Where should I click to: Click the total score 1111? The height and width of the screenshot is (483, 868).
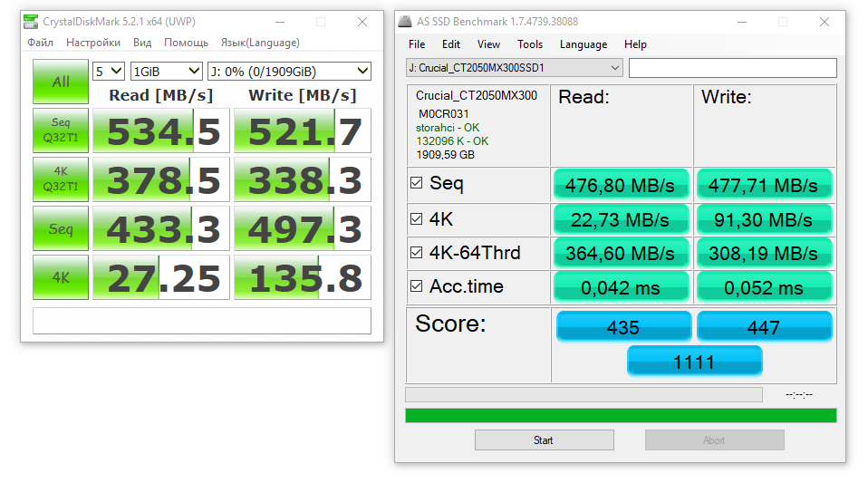(694, 362)
